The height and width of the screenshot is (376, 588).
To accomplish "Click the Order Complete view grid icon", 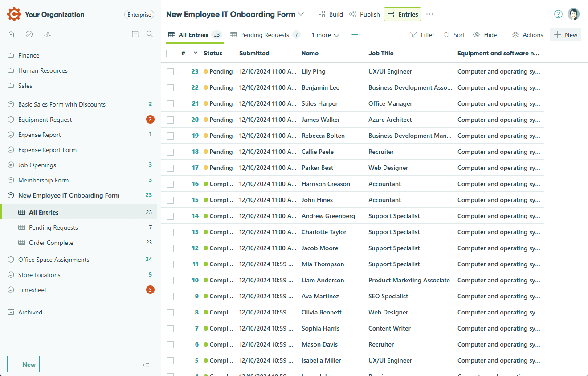I will pyautogui.click(x=21, y=243).
